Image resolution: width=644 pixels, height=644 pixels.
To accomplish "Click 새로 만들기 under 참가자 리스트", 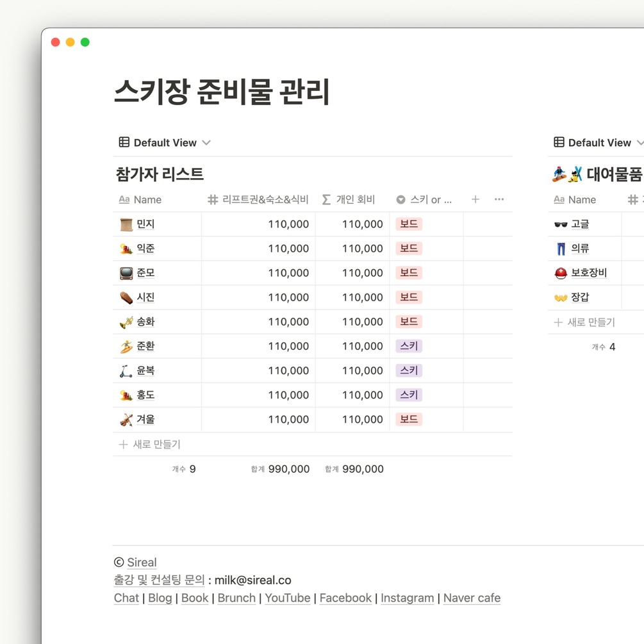I will tap(150, 444).
